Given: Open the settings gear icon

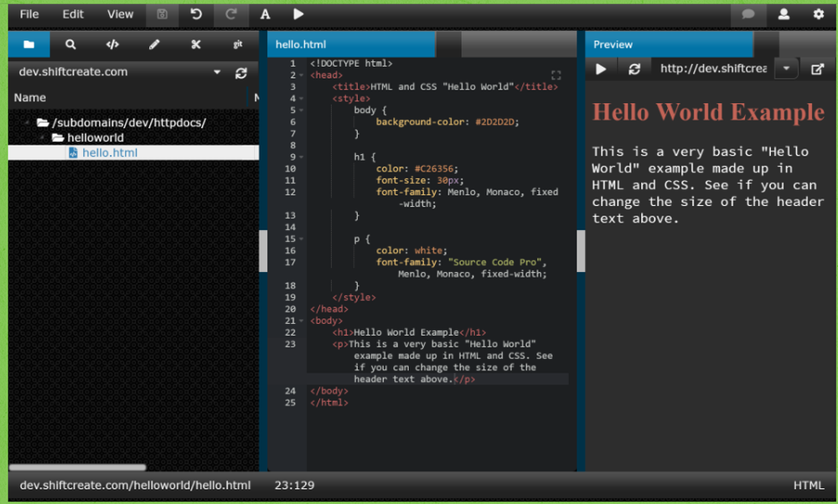Looking at the screenshot, I should [x=818, y=14].
